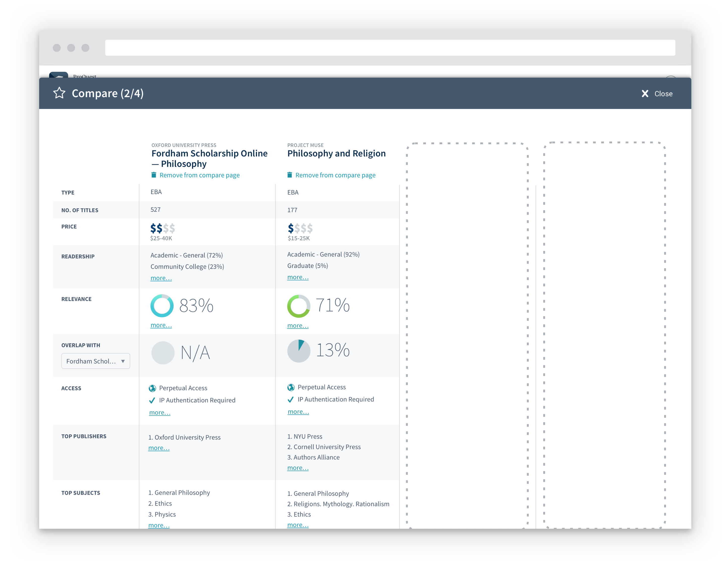Remove Philosophy and Religion from compare page
Image resolution: width=728 pixels, height=566 pixels.
[335, 175]
